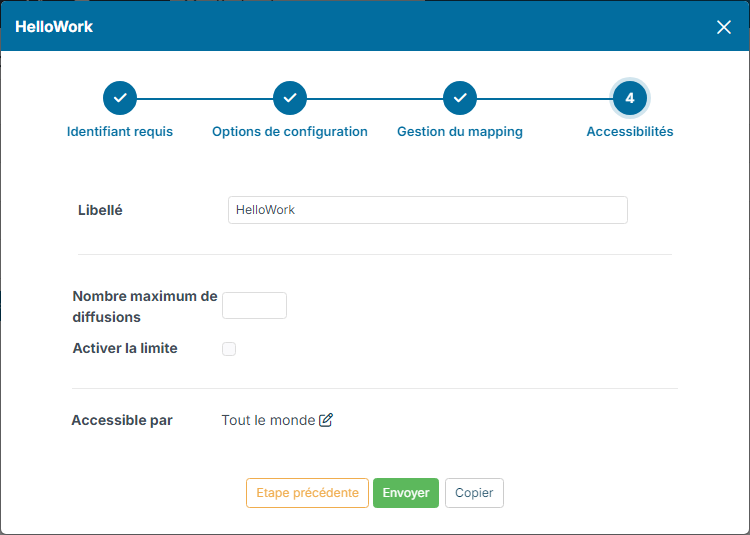Click the Libellé input field
The image size is (750, 535).
point(428,210)
